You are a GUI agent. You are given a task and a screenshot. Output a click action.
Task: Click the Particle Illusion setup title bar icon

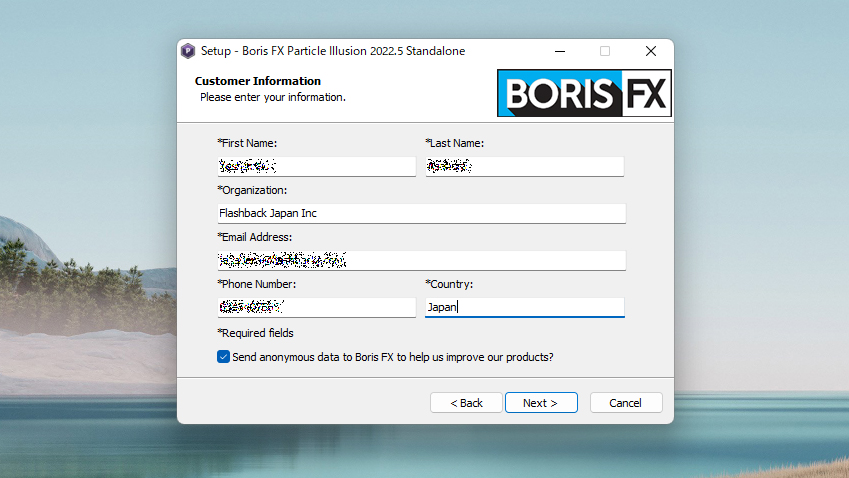tap(188, 51)
